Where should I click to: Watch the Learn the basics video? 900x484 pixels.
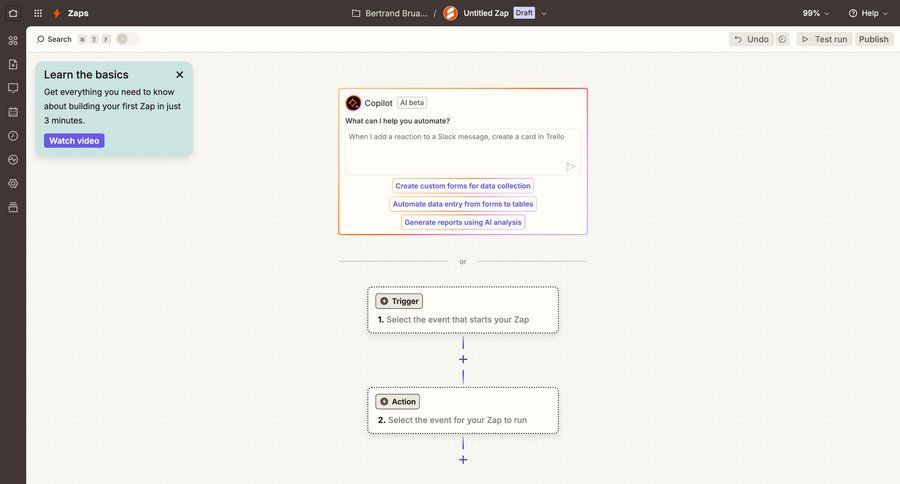[74, 141]
